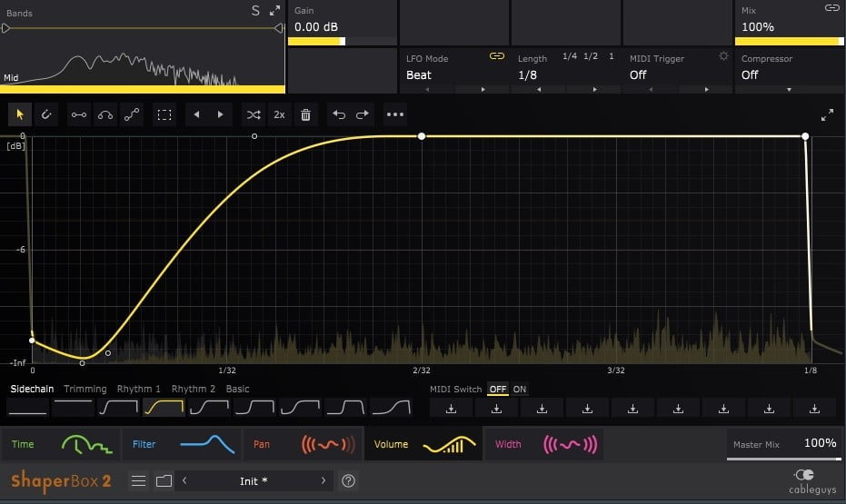Open MIDI Trigger settings gear
This screenshot has width=846, height=504.
pyautogui.click(x=723, y=56)
